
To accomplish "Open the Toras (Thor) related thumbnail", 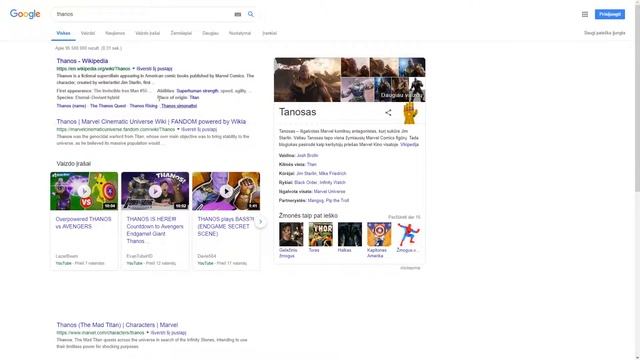I will [x=320, y=234].
